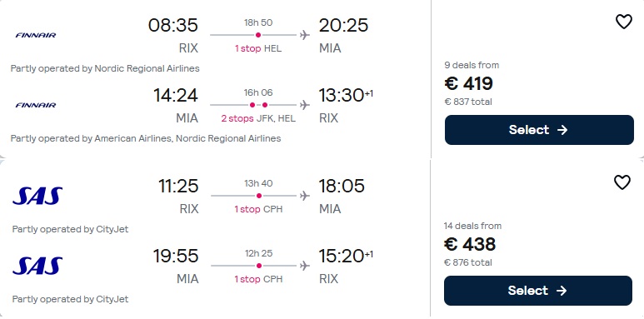Click airplane icon on 12h 25 flight
The height and width of the screenshot is (319, 644).
pyautogui.click(x=304, y=266)
